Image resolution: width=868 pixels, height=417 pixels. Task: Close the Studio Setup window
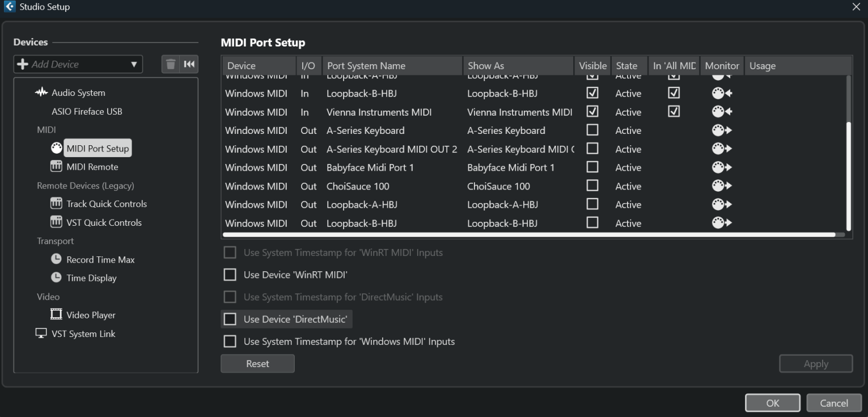tap(856, 6)
